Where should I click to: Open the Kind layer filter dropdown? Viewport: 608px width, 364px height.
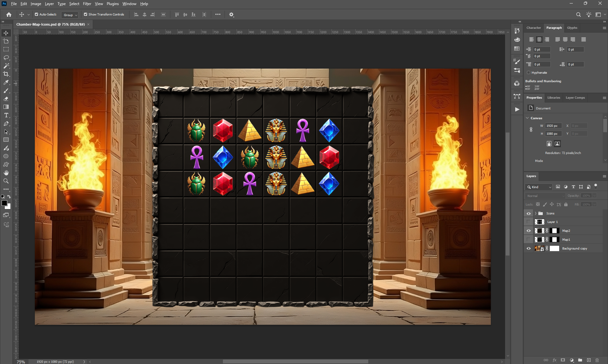[539, 187]
